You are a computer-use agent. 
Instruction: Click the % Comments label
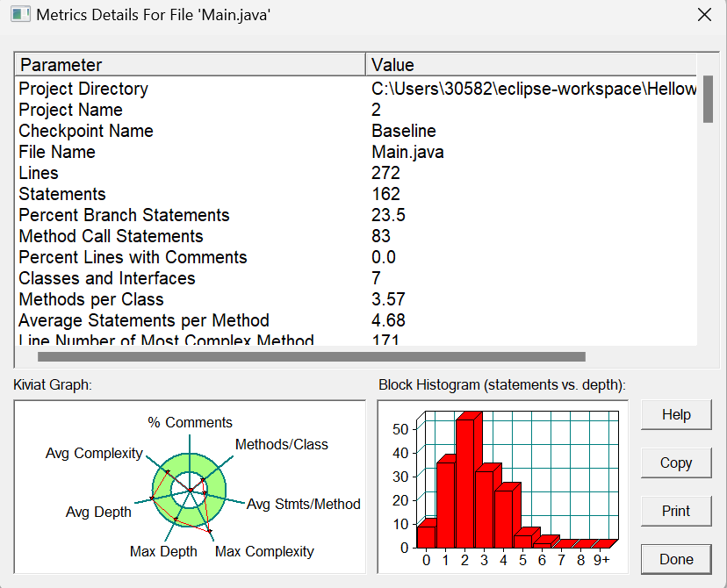tap(191, 423)
